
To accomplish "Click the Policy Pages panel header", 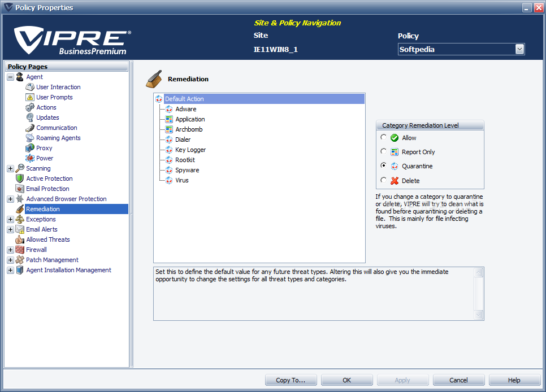I will tap(66, 67).
